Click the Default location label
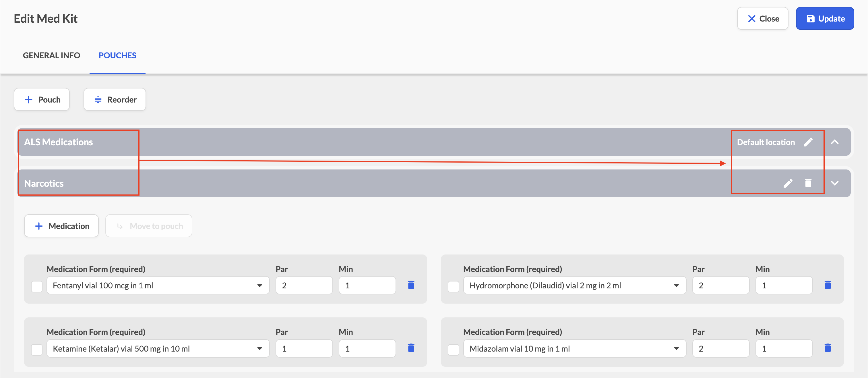The width and height of the screenshot is (868, 378). (x=766, y=142)
